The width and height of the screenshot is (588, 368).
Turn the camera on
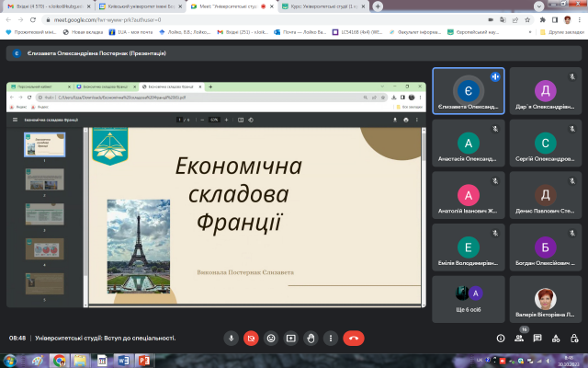coord(251,338)
